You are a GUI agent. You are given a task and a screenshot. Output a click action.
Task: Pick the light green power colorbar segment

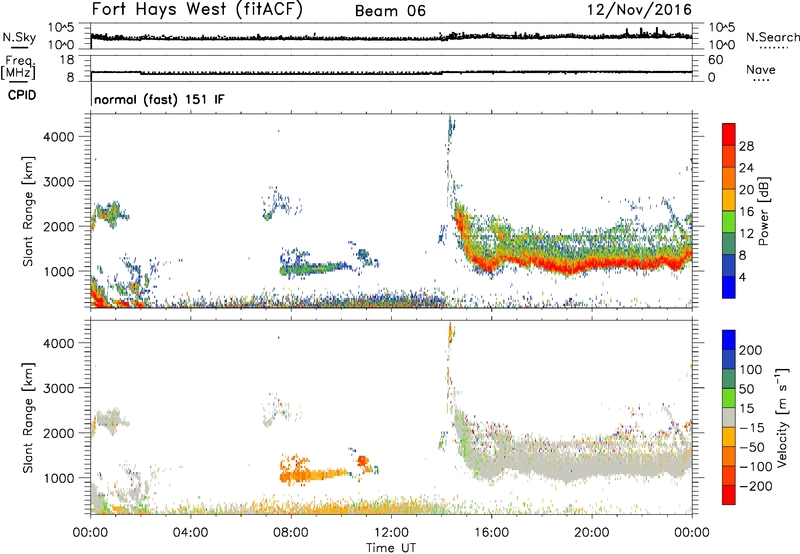click(x=729, y=221)
